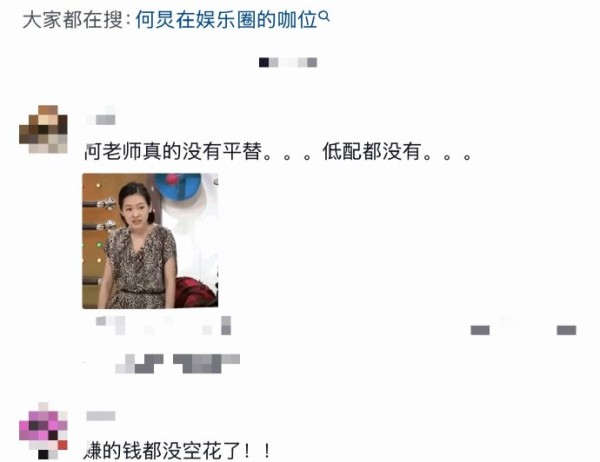Tap the gray right segment of the top indicator
Screen dimensions: 600x462
click(x=312, y=62)
